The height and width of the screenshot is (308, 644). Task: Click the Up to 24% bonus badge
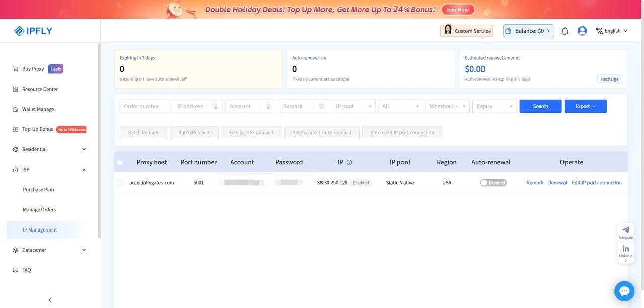coord(71,129)
